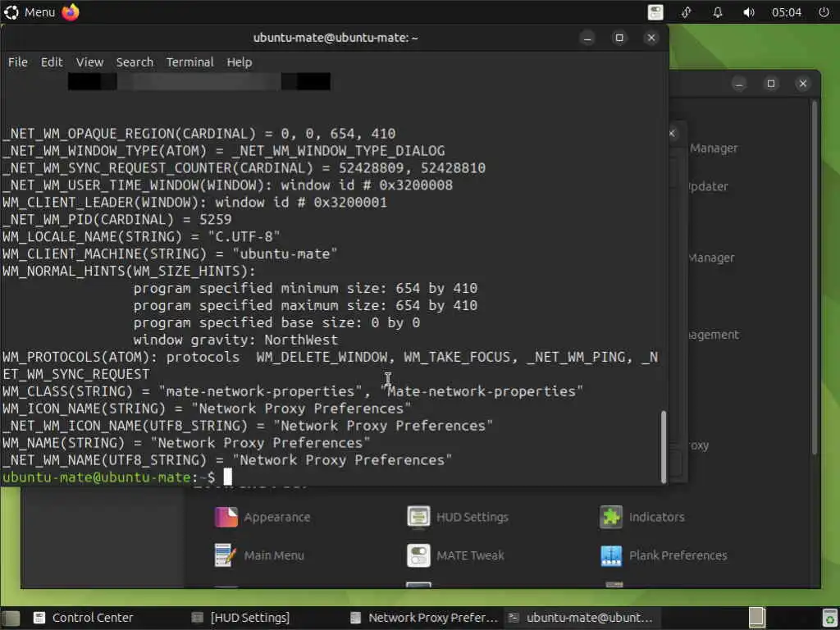Click the WM_CLIENT_LEADER window id line
Viewport: 840px width, 630px height.
coord(194,202)
